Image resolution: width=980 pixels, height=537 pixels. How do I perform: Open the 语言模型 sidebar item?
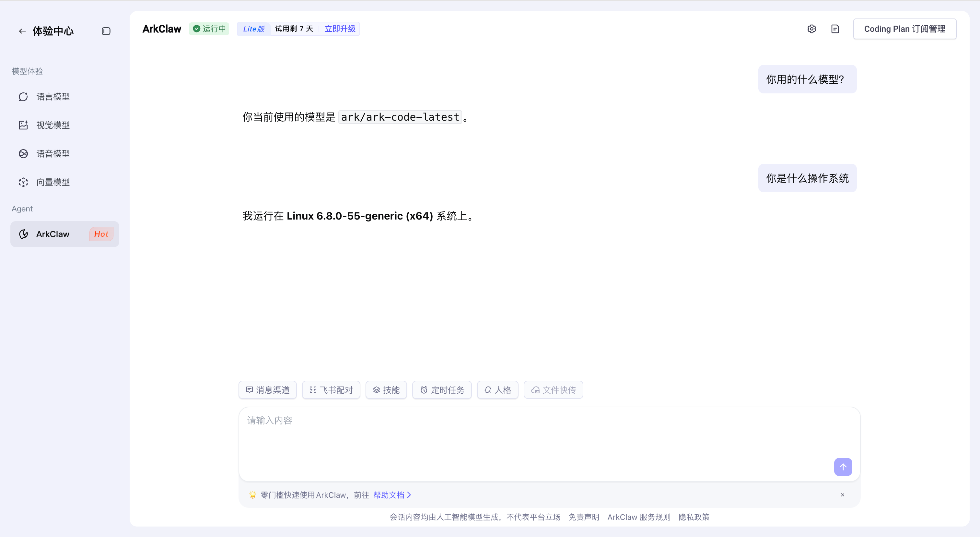[52, 97]
